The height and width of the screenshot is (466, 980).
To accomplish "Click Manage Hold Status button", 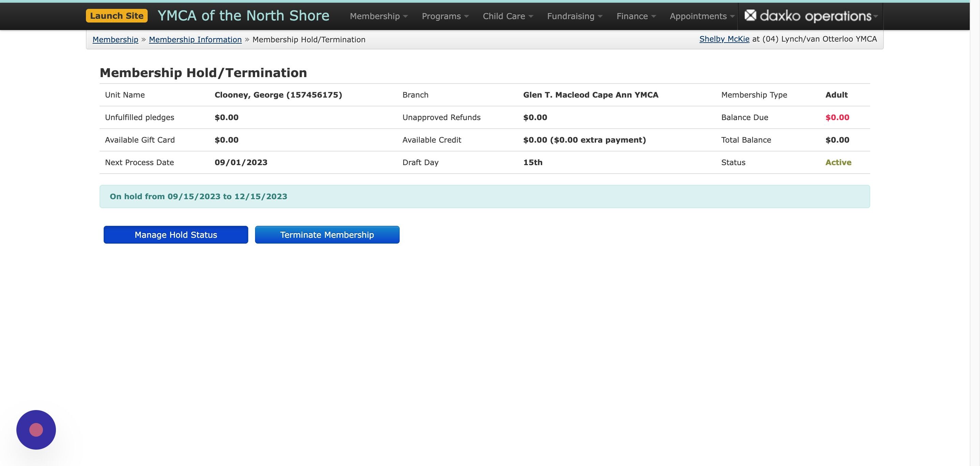I will (x=176, y=234).
